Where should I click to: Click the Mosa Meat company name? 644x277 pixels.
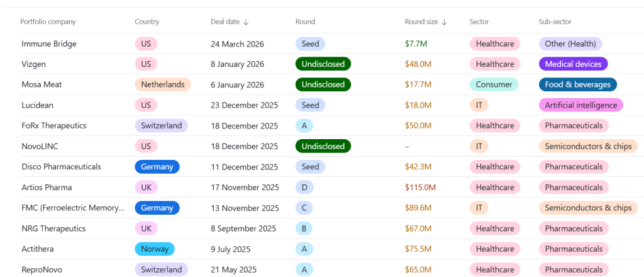(x=42, y=84)
